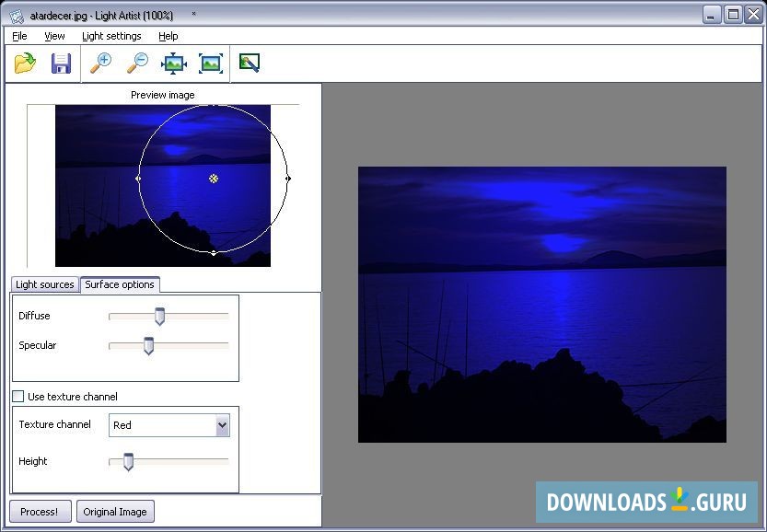Open the View menu

55,36
